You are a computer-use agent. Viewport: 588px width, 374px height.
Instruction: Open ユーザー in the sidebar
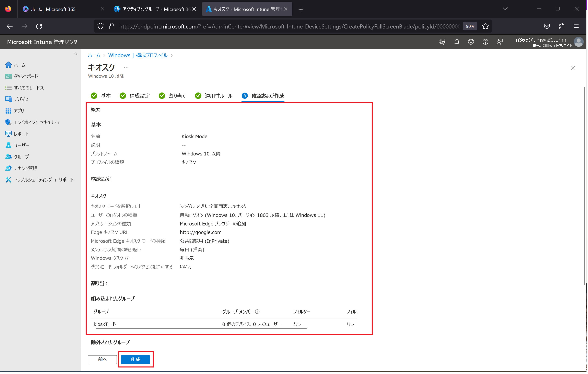point(17,145)
